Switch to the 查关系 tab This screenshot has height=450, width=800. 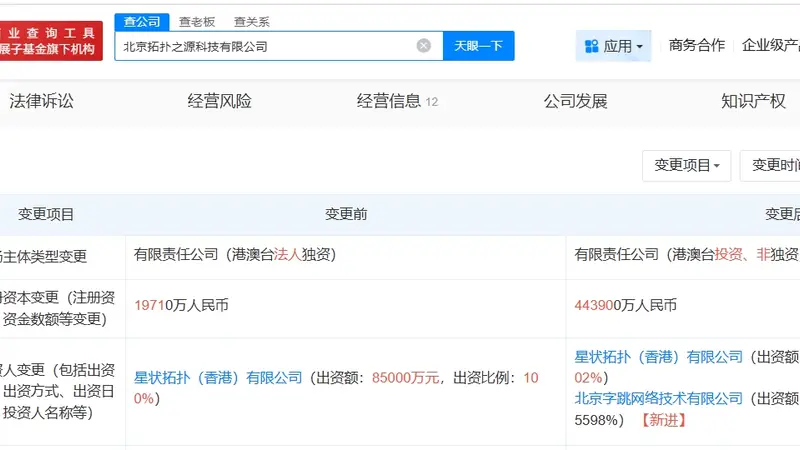(252, 22)
